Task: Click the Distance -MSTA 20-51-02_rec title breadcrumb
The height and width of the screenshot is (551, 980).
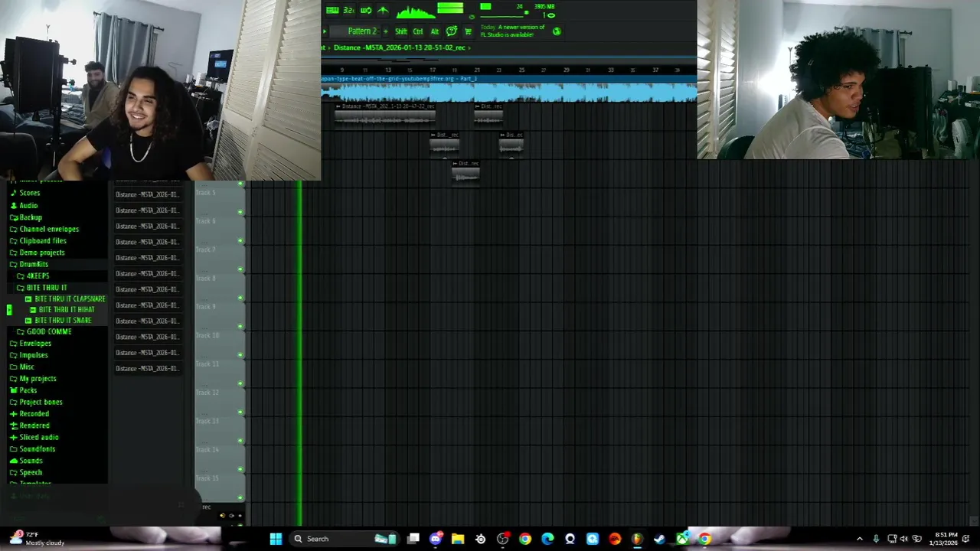Action: tap(400, 47)
